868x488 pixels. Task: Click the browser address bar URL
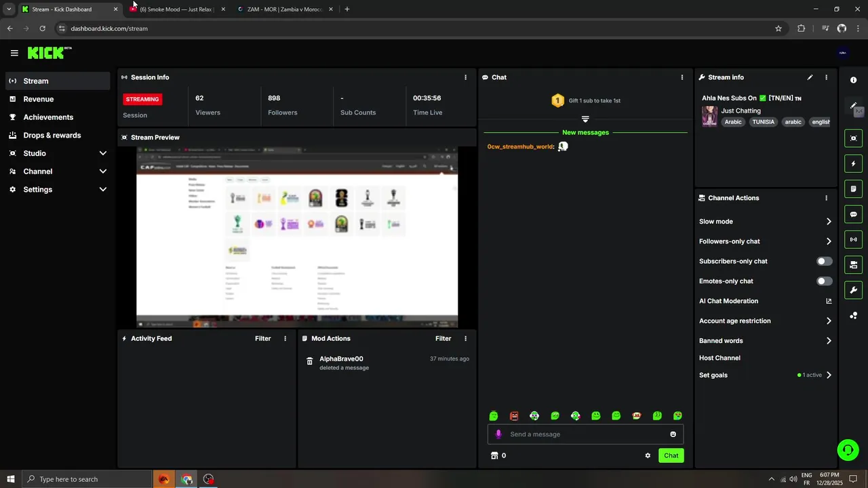tap(109, 28)
